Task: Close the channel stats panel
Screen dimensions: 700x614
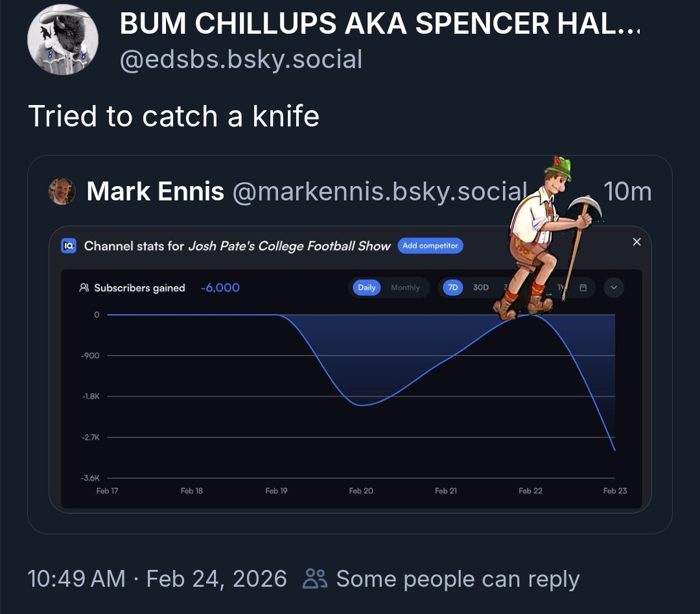Action: pos(636,242)
